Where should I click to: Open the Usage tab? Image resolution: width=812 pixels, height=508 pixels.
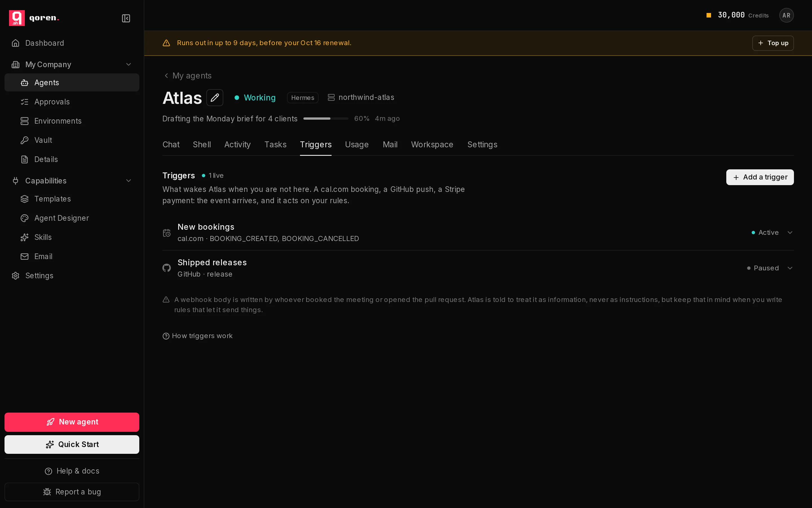(357, 144)
